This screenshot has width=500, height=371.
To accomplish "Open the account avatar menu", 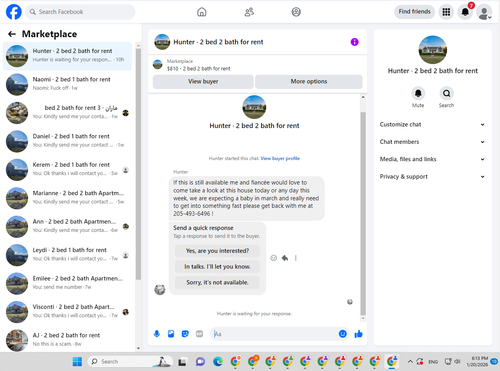I will [x=484, y=12].
